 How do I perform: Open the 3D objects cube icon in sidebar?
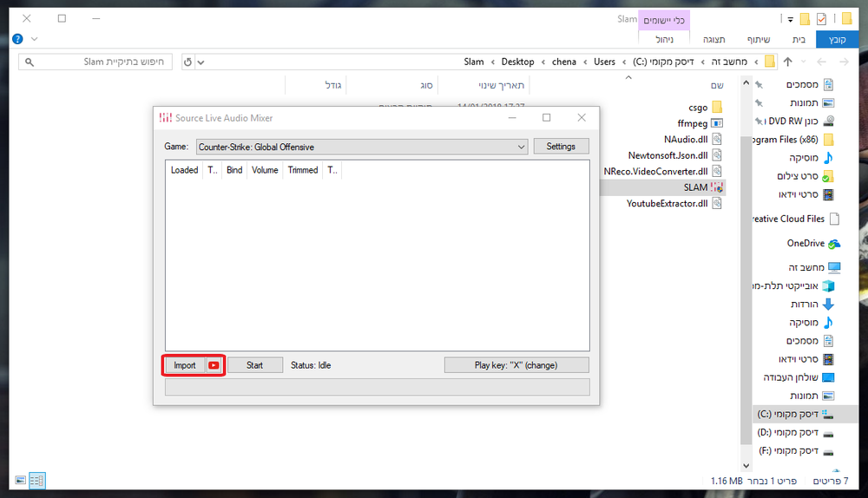pos(828,285)
